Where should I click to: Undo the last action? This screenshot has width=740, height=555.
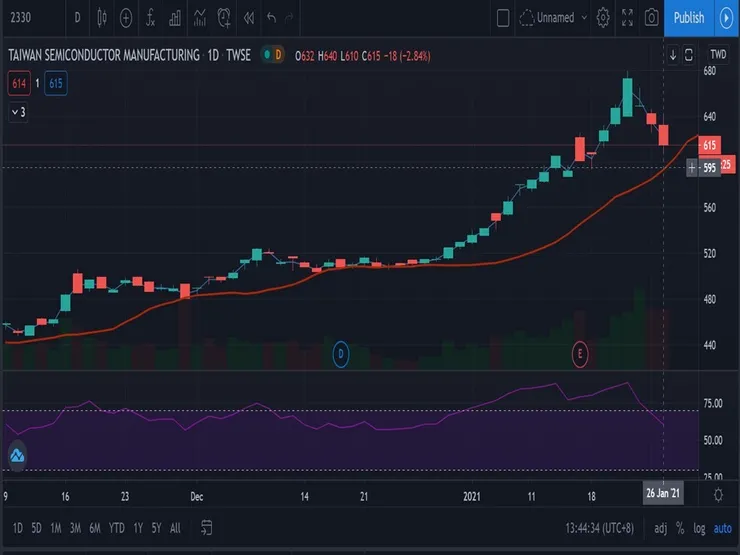click(271, 18)
